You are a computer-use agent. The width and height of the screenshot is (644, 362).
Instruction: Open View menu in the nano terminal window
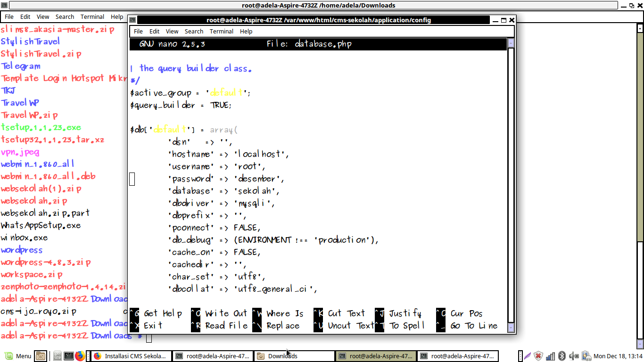point(172,31)
